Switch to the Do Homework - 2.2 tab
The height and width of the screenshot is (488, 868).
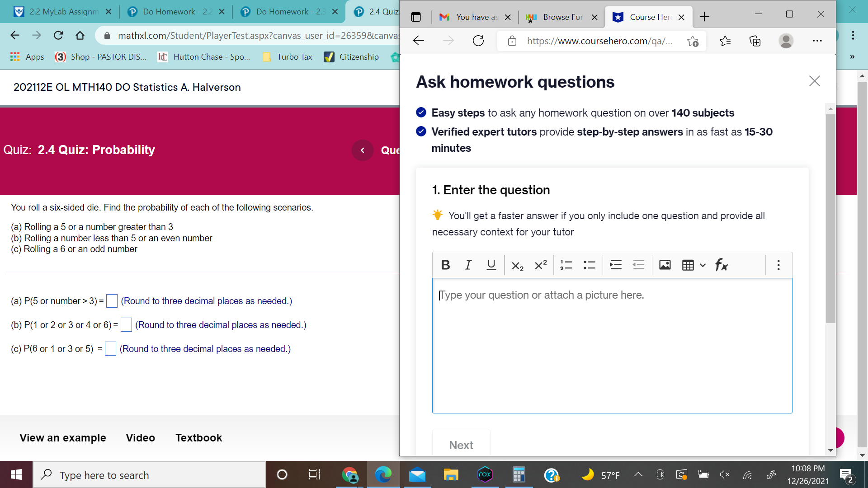point(175,12)
